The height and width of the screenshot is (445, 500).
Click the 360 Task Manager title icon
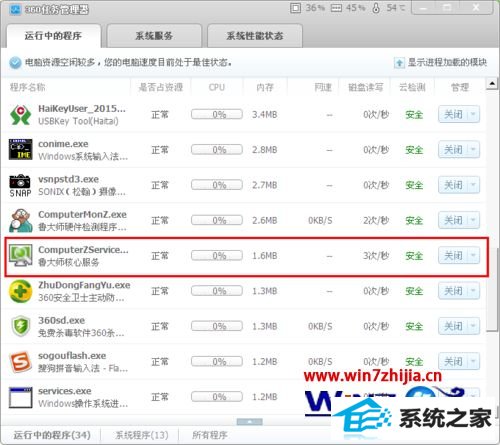[x=15, y=9]
